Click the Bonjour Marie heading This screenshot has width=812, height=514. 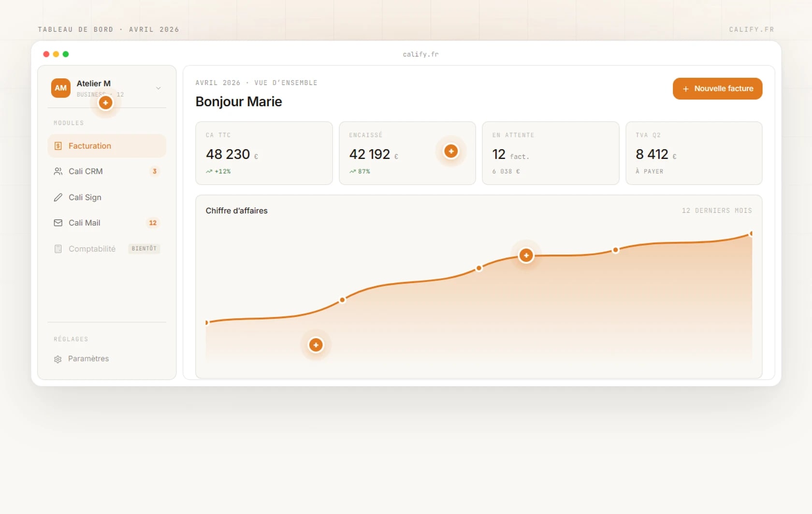[239, 101]
